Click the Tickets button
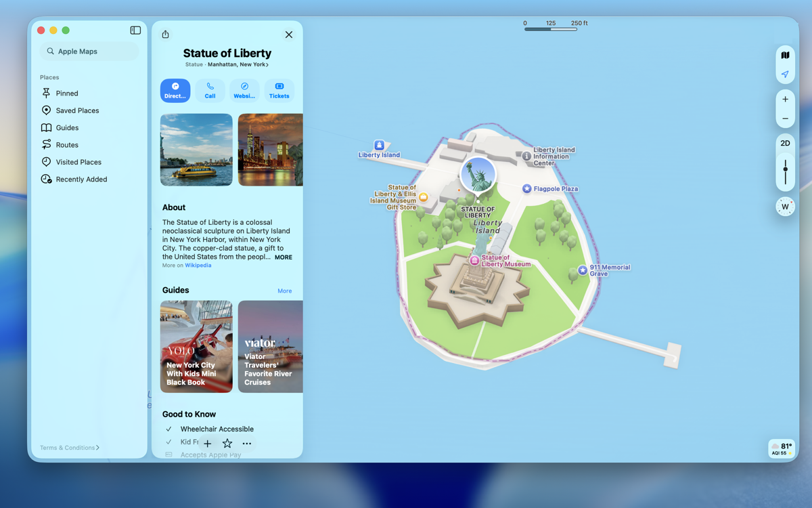 pyautogui.click(x=279, y=90)
